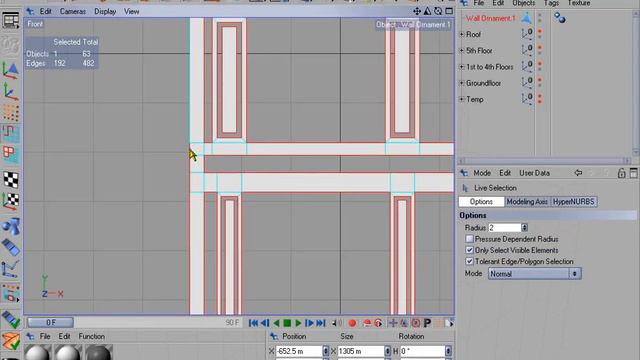
Task: Switch to Edges mode
Action: click(x=10, y=133)
